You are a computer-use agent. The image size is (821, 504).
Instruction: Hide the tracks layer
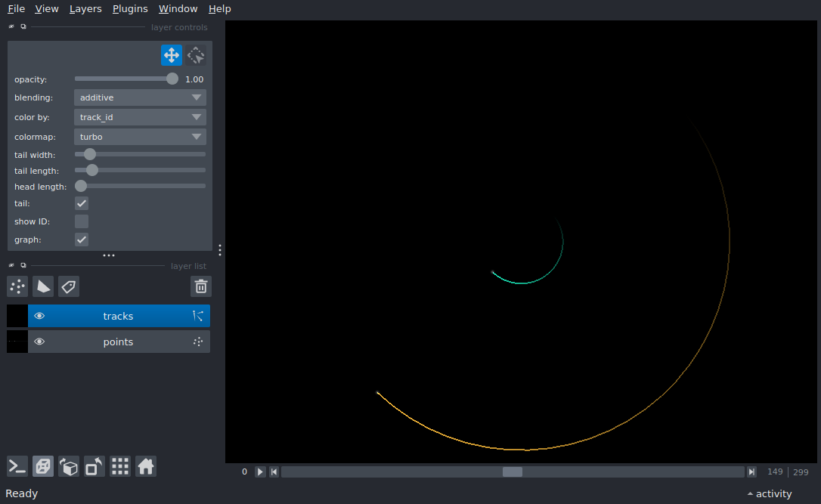39,316
